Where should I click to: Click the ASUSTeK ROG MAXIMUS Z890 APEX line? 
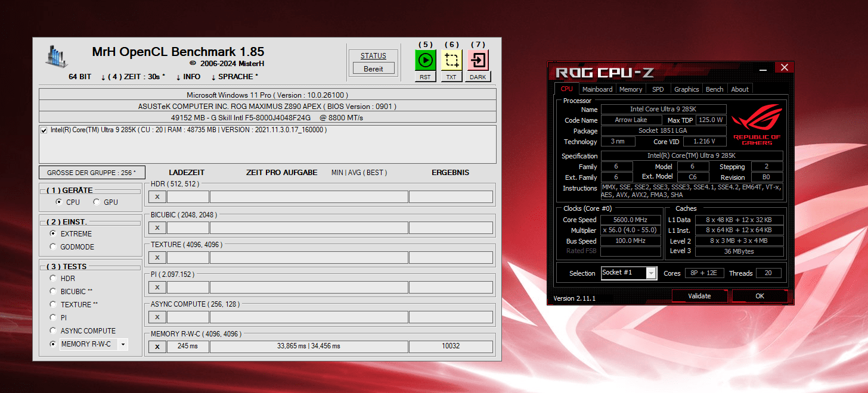pyautogui.click(x=267, y=106)
